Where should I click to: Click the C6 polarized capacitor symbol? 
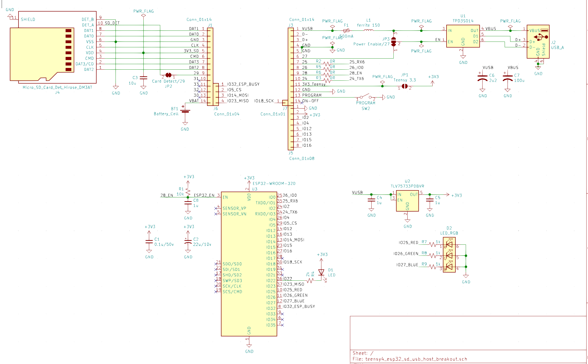point(482,78)
